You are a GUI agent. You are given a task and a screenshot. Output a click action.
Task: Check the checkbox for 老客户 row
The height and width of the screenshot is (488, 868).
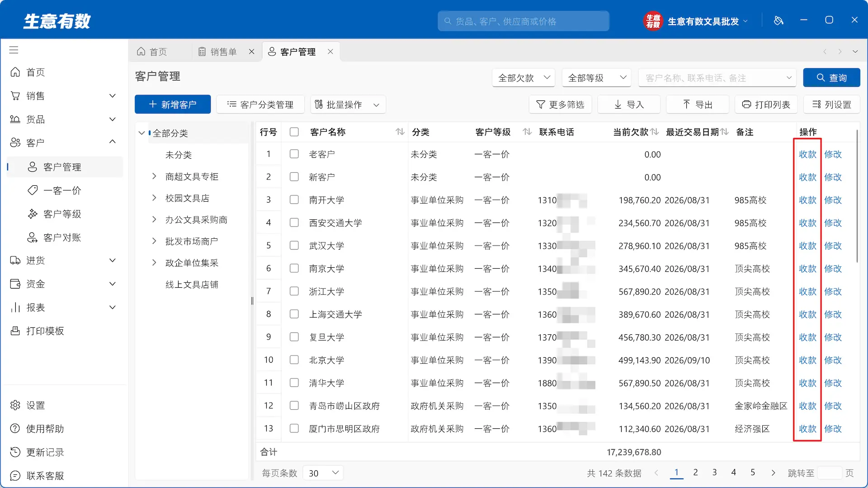[x=294, y=154]
